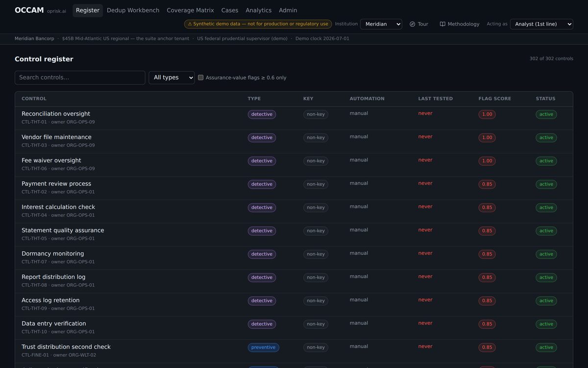Click the 302 of 302 controls count

click(x=551, y=58)
